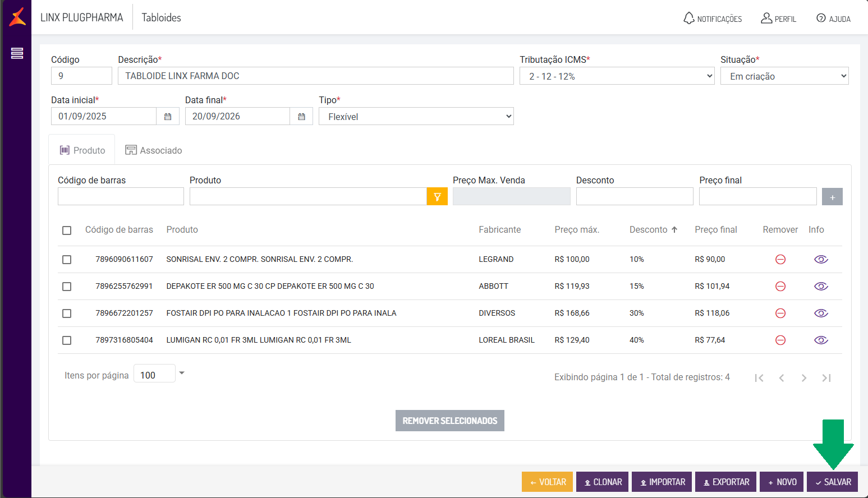Screen dimensions: 868x498
Task: Go to previous page of results
Action: point(782,377)
